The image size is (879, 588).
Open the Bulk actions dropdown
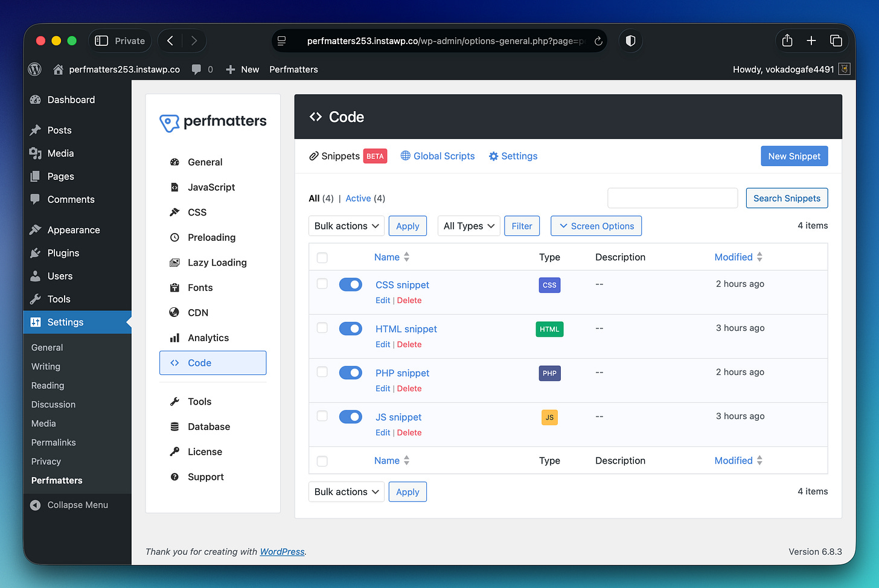point(346,226)
